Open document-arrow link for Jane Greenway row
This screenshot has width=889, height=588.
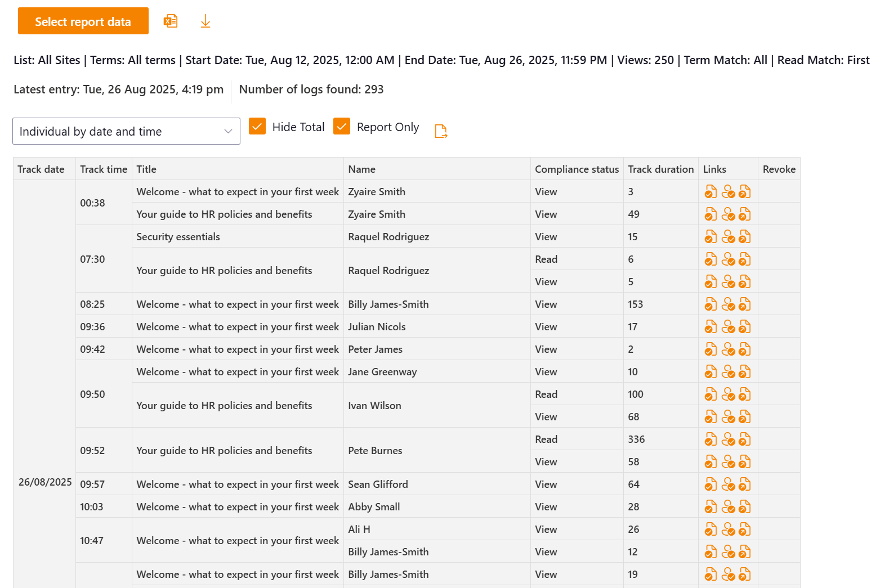click(x=744, y=372)
